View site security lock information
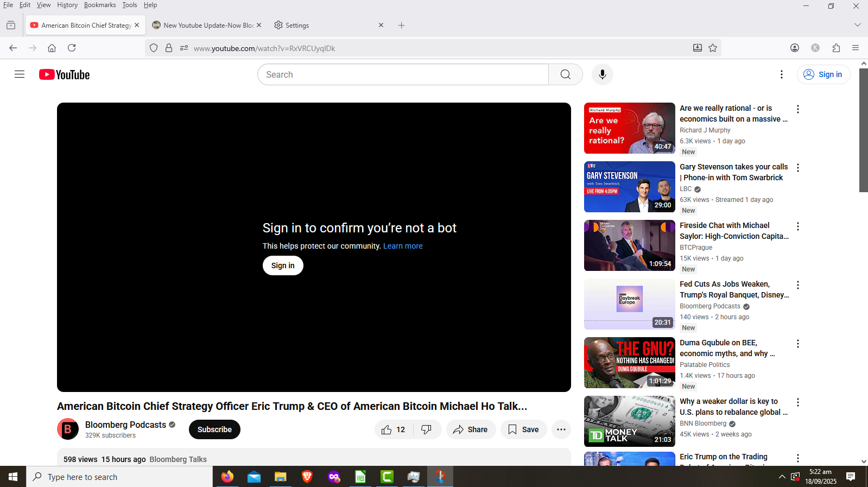This screenshot has height=487, width=868. pyautogui.click(x=169, y=48)
